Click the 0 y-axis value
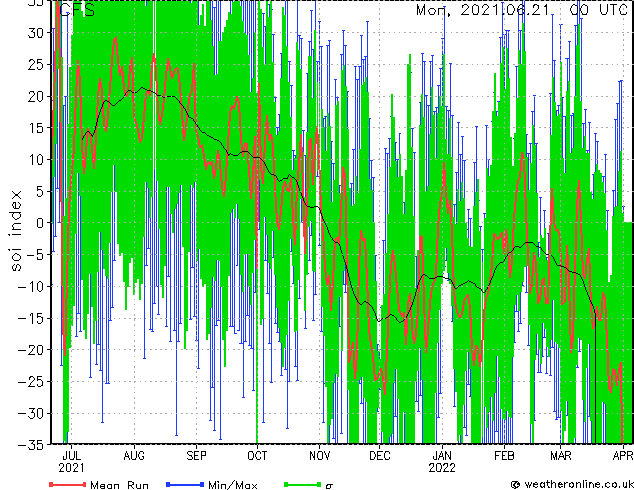The height and width of the screenshot is (490, 634). (x=40, y=223)
